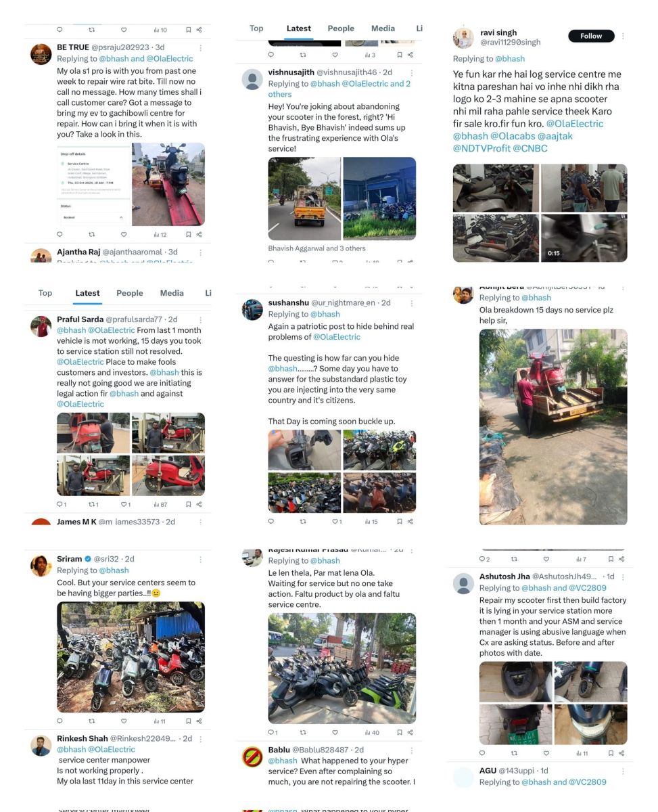Open the @NDTVProfit mention link
The image size is (658, 812).
point(481,148)
